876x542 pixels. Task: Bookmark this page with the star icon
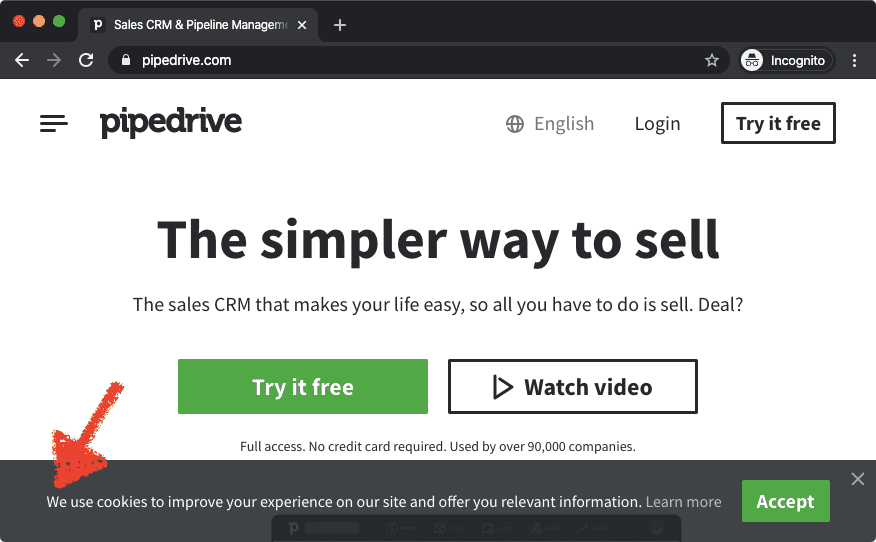click(x=711, y=60)
